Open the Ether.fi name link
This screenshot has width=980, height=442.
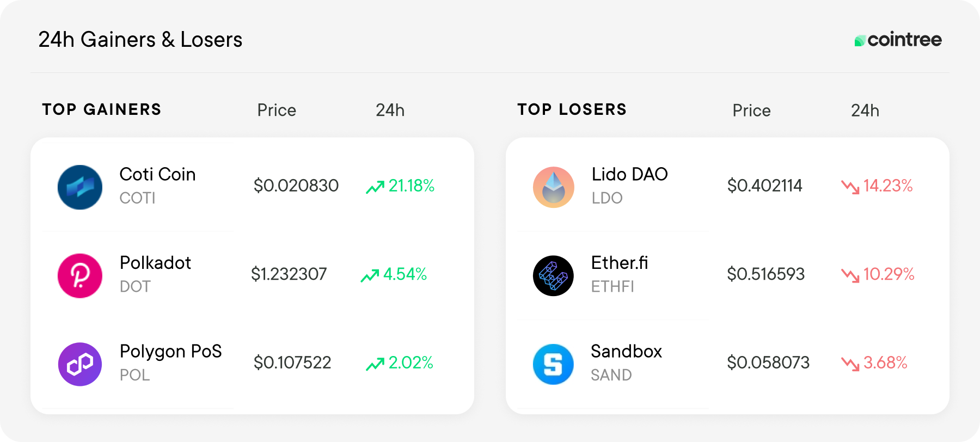[x=620, y=263]
